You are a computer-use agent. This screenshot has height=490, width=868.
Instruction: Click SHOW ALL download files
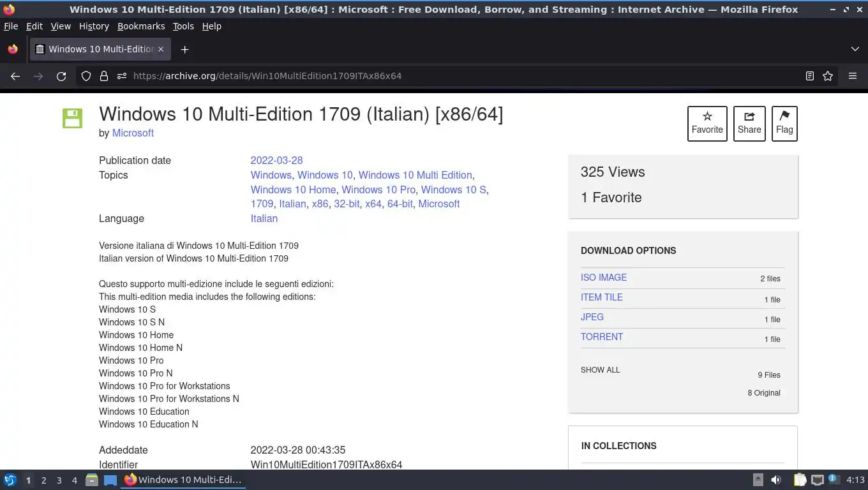point(601,370)
